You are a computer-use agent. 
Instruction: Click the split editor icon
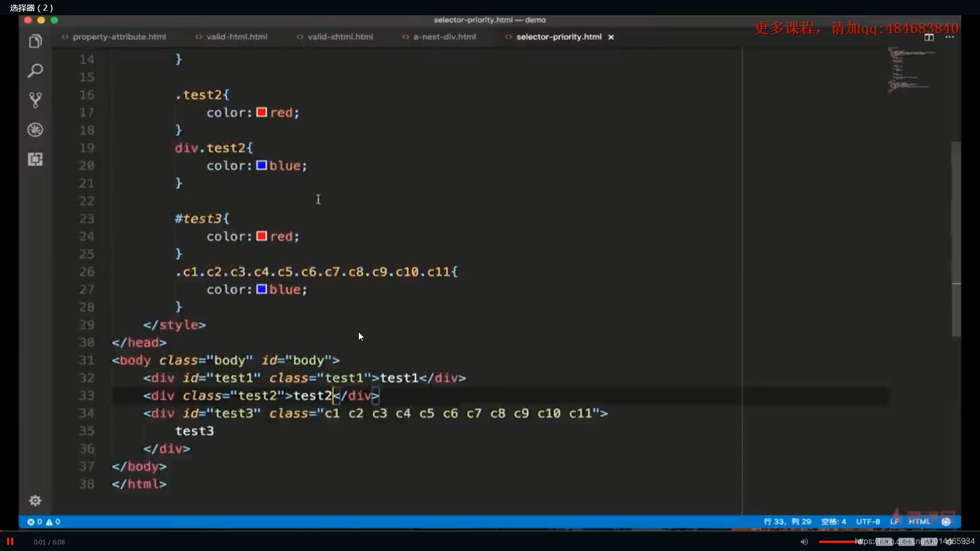pos(929,37)
